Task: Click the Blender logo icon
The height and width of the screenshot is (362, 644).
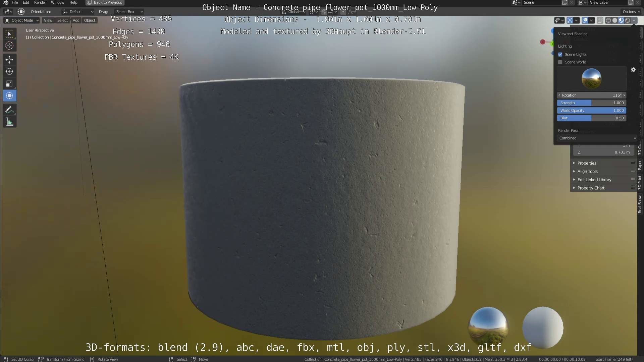Action: pos(6,2)
